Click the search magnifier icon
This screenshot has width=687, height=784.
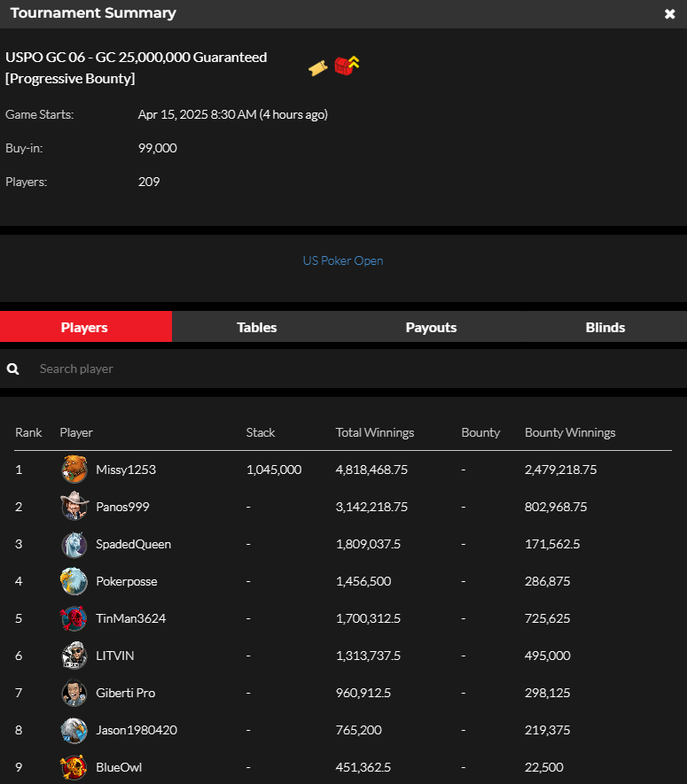13,369
